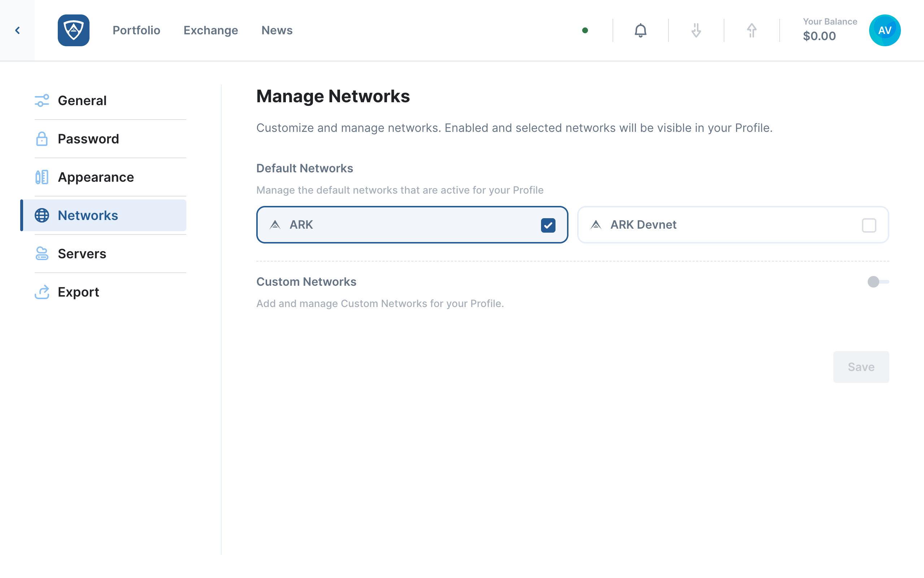Switch to Export settings

point(110,292)
